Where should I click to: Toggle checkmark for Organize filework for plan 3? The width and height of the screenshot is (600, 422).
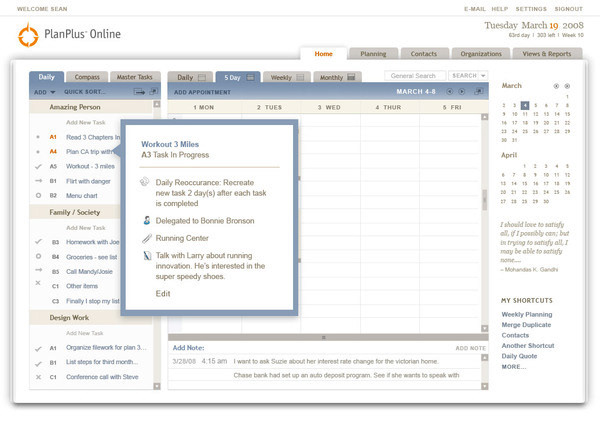pos(38,349)
